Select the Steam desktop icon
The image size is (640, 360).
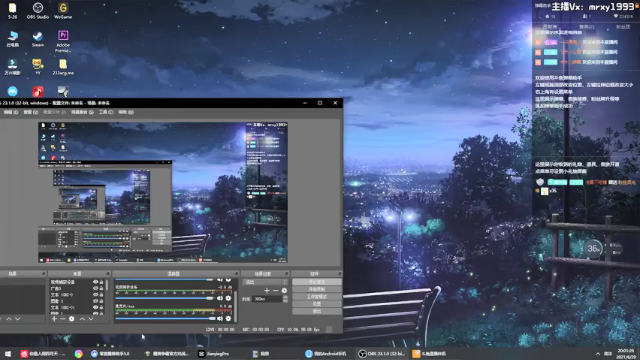38,39
